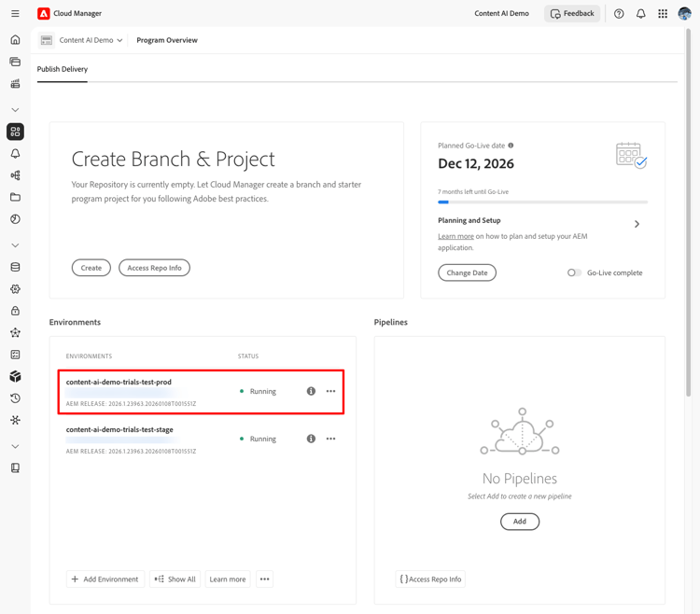Click Running status of test-prod environment
The width and height of the screenshot is (700, 614).
[x=258, y=391]
